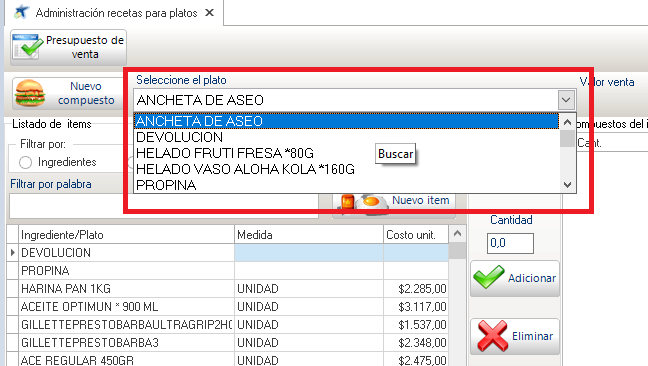Click the red X Eliminar icon
Viewport: 648px width, 366px height.
(493, 336)
